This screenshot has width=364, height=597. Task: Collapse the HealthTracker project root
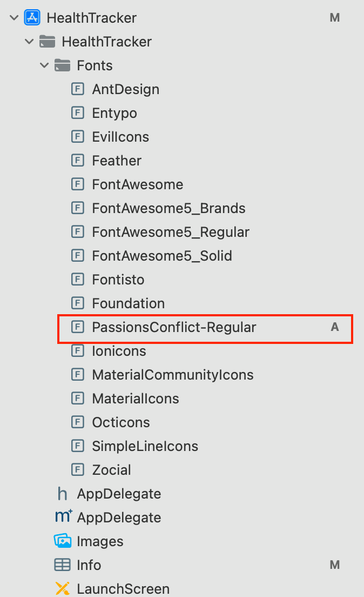[x=12, y=17]
